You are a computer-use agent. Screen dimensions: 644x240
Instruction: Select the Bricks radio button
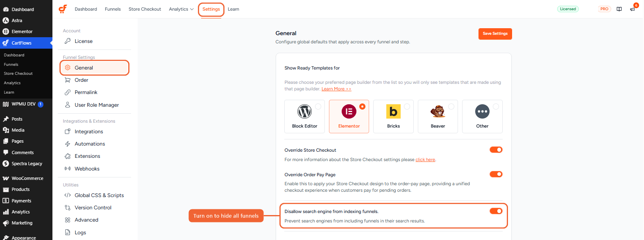coord(407,106)
